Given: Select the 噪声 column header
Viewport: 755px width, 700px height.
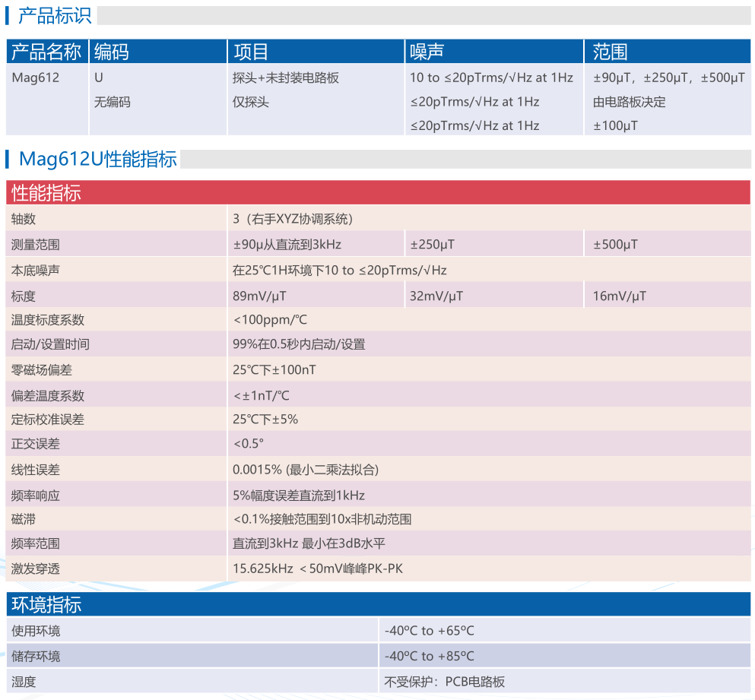Looking at the screenshot, I should 494,52.
